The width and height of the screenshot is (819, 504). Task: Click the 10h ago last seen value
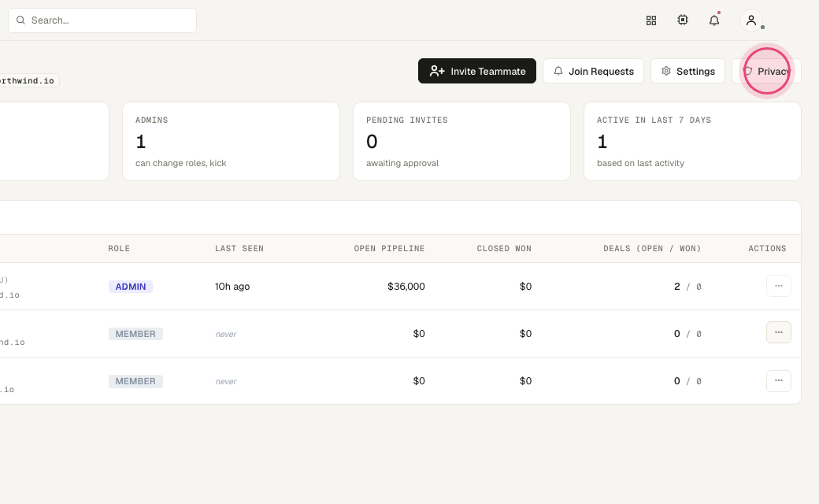pyautogui.click(x=232, y=286)
